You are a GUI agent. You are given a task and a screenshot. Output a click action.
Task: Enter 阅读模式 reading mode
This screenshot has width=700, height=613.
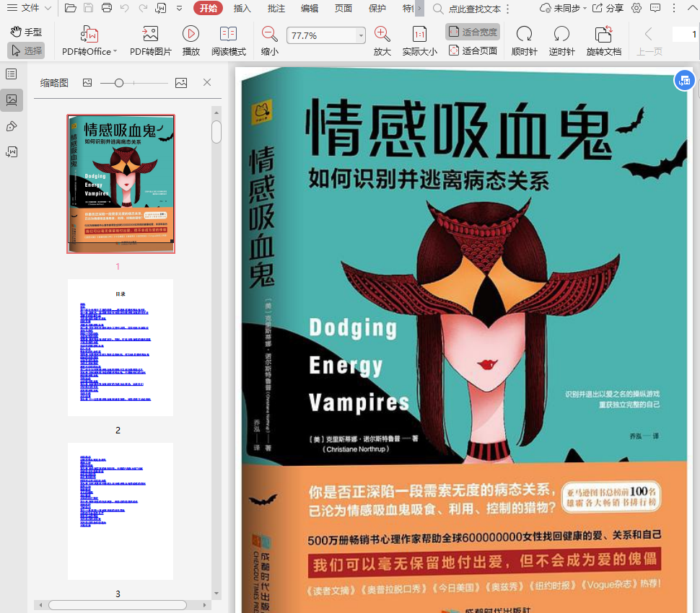click(228, 34)
